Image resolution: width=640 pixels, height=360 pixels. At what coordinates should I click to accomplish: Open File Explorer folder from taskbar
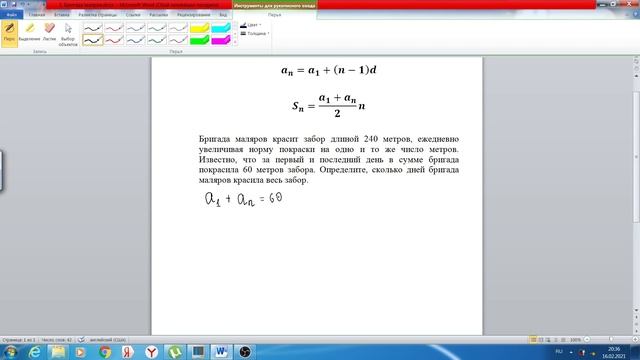coord(58,352)
